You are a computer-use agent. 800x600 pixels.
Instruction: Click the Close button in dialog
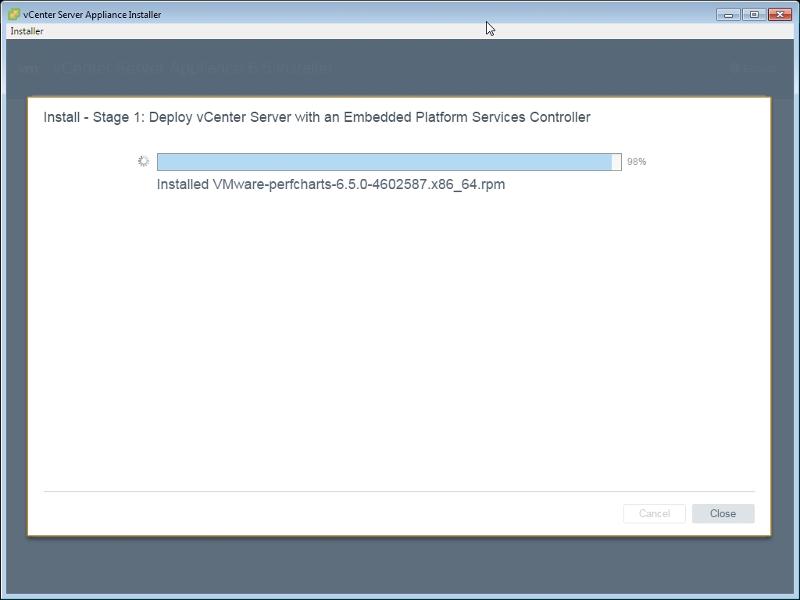723,513
